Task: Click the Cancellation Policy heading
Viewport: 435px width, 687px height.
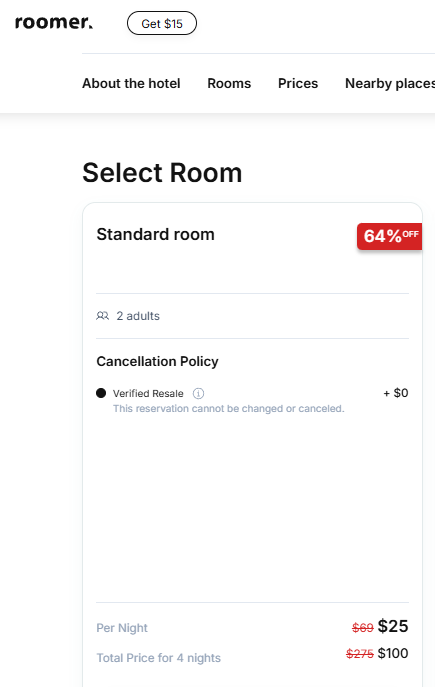Action: [157, 361]
